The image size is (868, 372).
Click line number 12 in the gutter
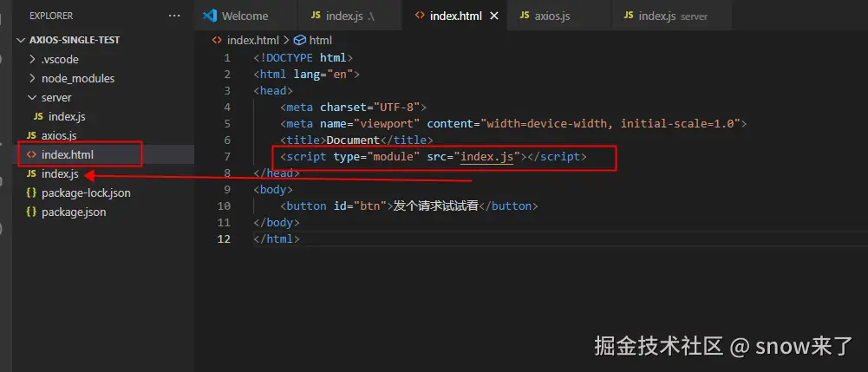click(x=224, y=239)
